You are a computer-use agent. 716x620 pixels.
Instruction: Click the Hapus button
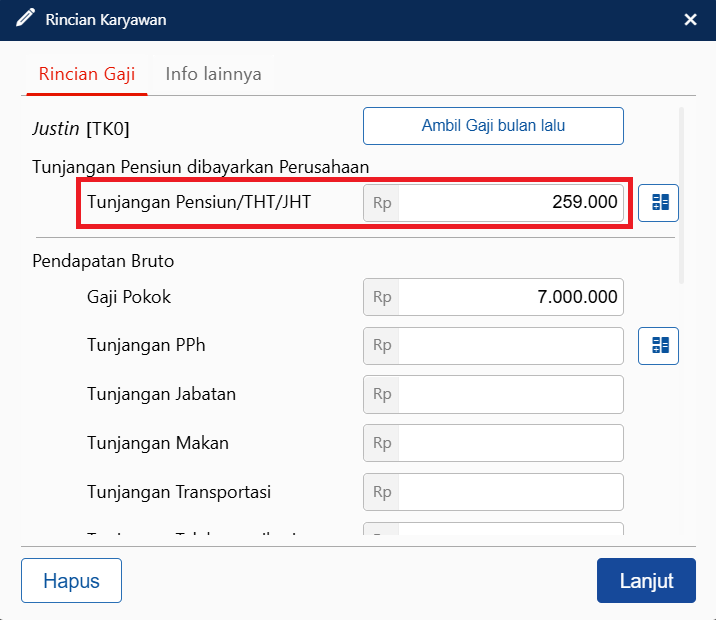point(71,581)
